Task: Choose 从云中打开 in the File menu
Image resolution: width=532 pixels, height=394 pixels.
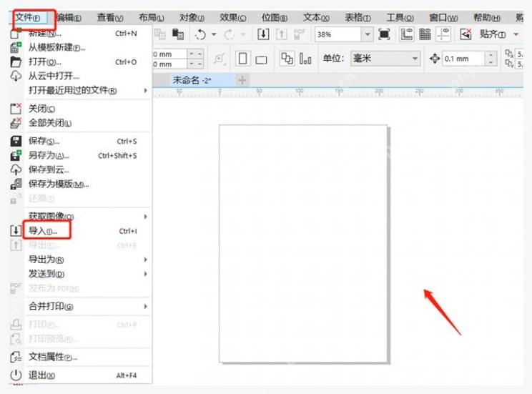Action: pyautogui.click(x=81, y=76)
